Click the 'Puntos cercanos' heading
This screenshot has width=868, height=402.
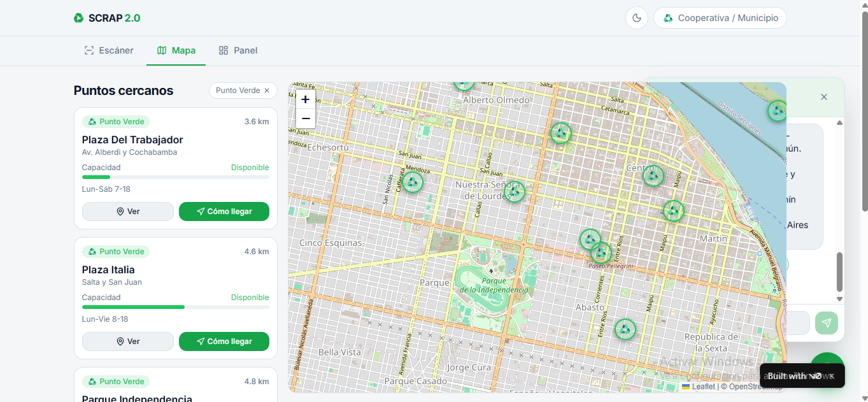[x=124, y=90]
